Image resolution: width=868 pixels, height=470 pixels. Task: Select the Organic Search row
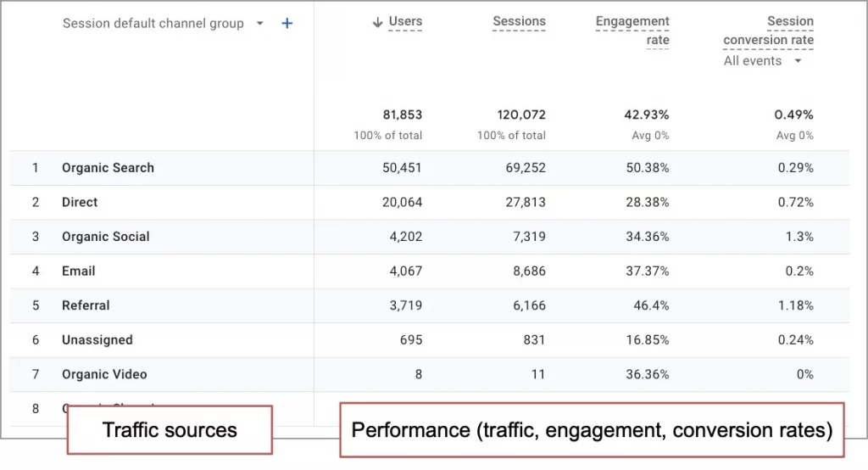pos(108,168)
